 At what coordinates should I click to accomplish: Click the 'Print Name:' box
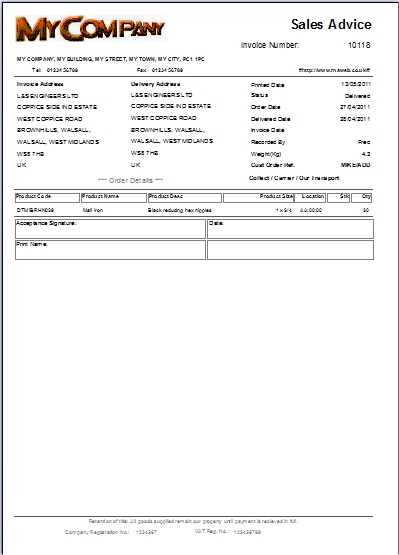[110, 250]
